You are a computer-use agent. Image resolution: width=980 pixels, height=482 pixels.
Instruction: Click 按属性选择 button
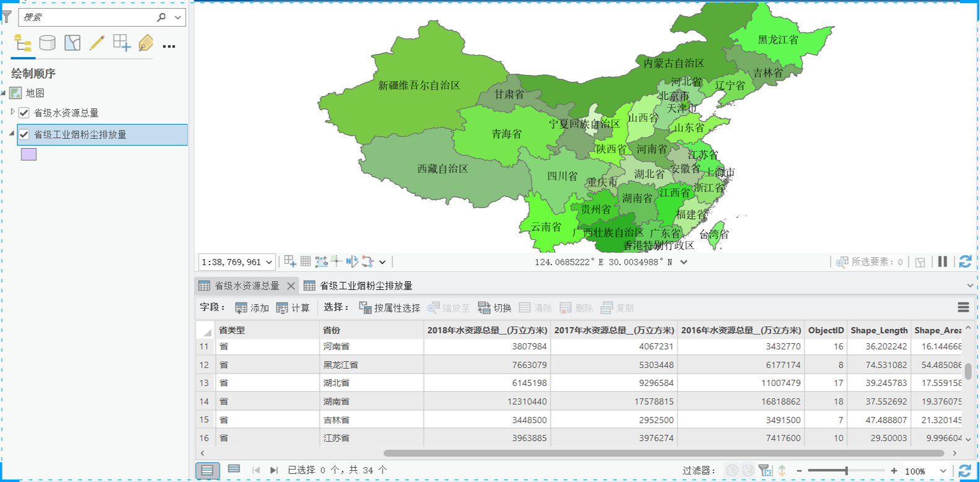389,308
